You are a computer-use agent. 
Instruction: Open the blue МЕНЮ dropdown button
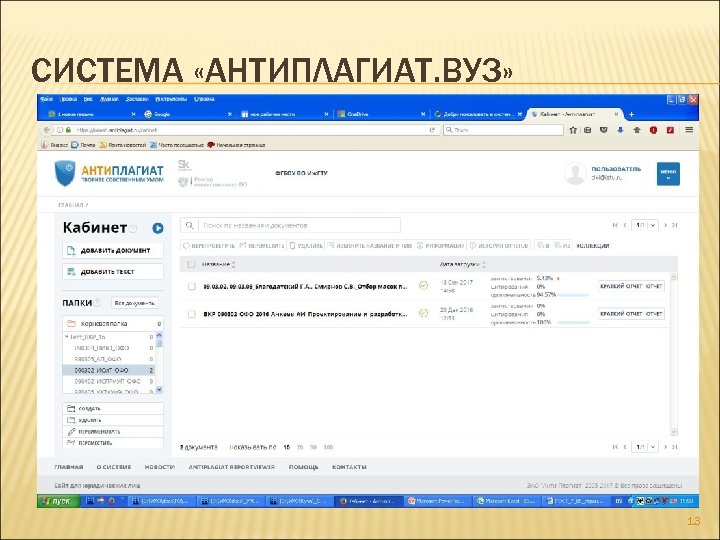pyautogui.click(x=668, y=174)
